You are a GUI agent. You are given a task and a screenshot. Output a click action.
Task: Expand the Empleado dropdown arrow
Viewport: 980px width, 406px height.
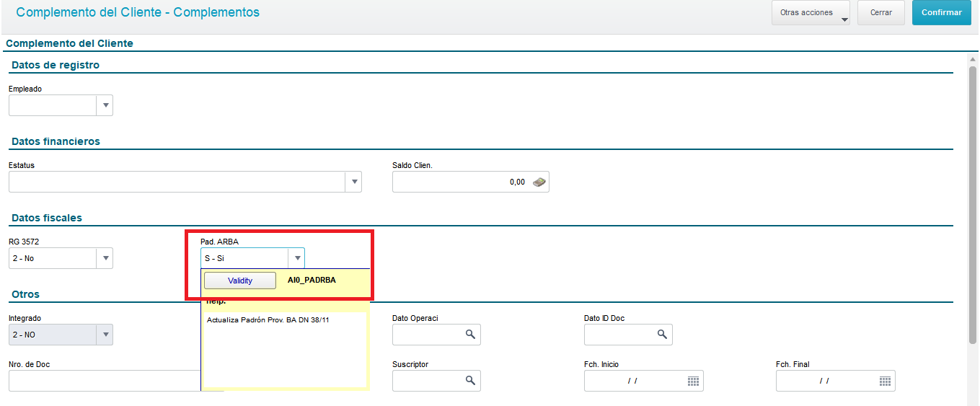[105, 105]
